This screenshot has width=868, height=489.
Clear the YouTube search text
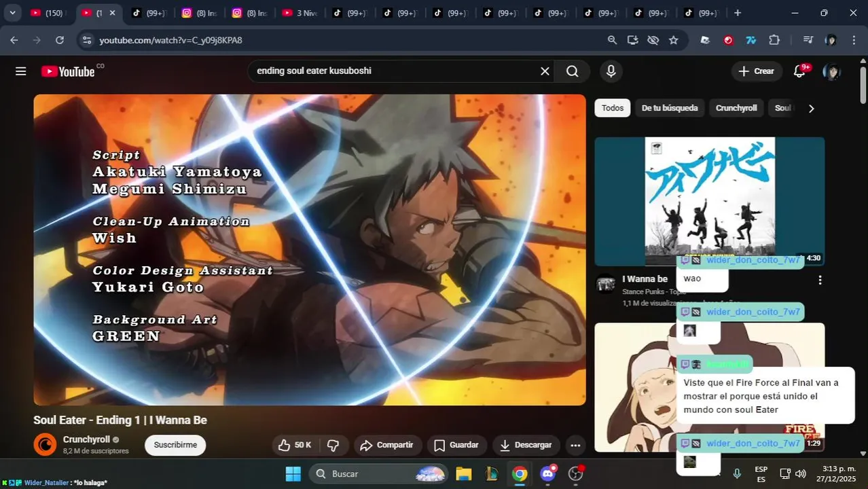[545, 71]
